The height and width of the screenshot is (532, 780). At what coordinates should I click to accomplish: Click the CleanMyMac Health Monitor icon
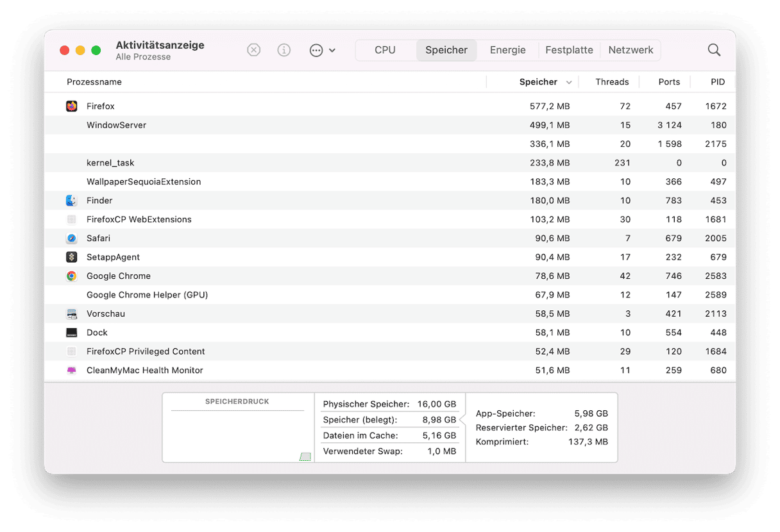click(x=72, y=370)
